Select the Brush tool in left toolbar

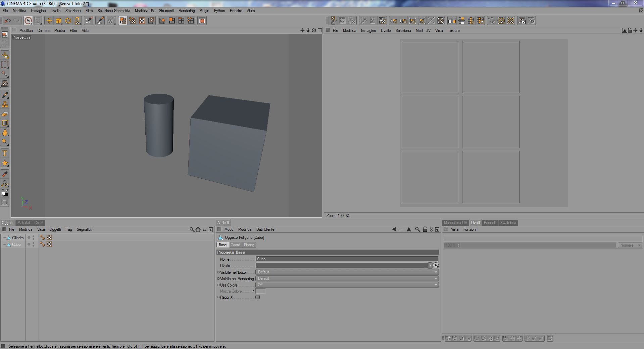(x=5, y=95)
